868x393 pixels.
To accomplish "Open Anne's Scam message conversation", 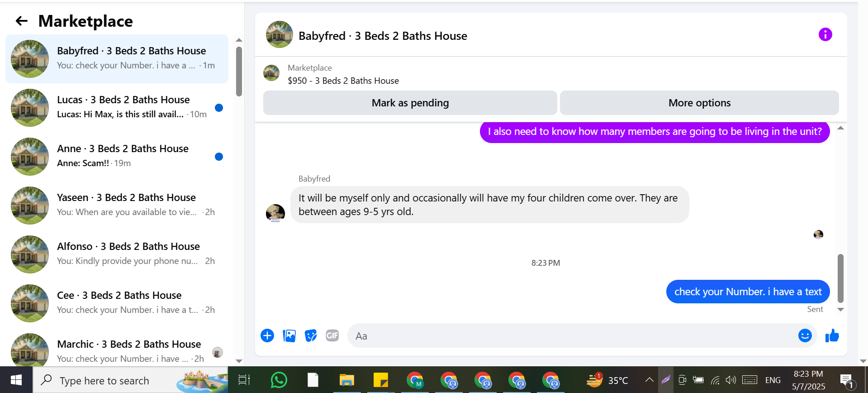I will coord(117,157).
